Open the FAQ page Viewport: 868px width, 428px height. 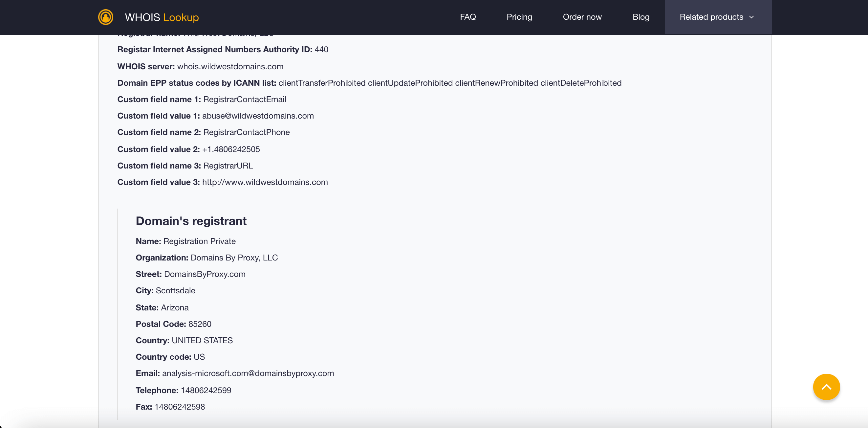(x=468, y=17)
